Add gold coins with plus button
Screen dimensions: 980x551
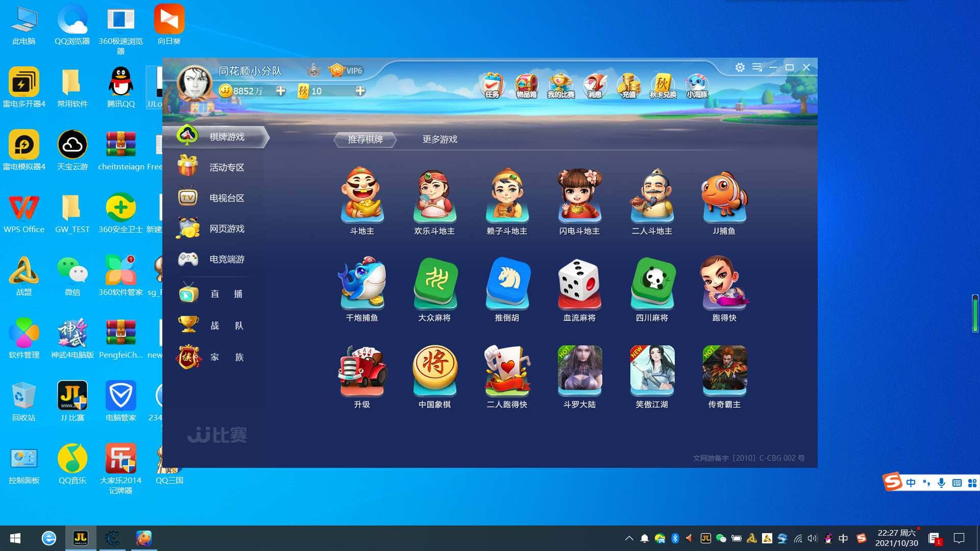point(281,91)
